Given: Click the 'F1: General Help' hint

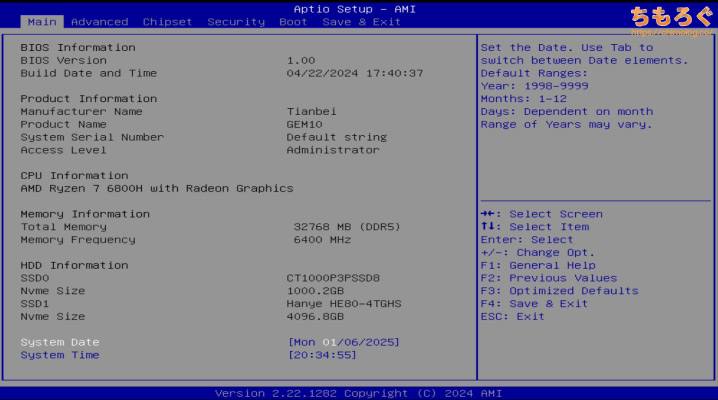Looking at the screenshot, I should pyautogui.click(x=538, y=265).
